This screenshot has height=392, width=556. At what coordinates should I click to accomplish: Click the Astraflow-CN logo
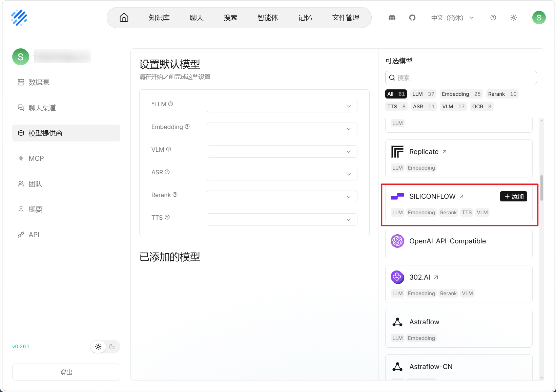[397, 367]
